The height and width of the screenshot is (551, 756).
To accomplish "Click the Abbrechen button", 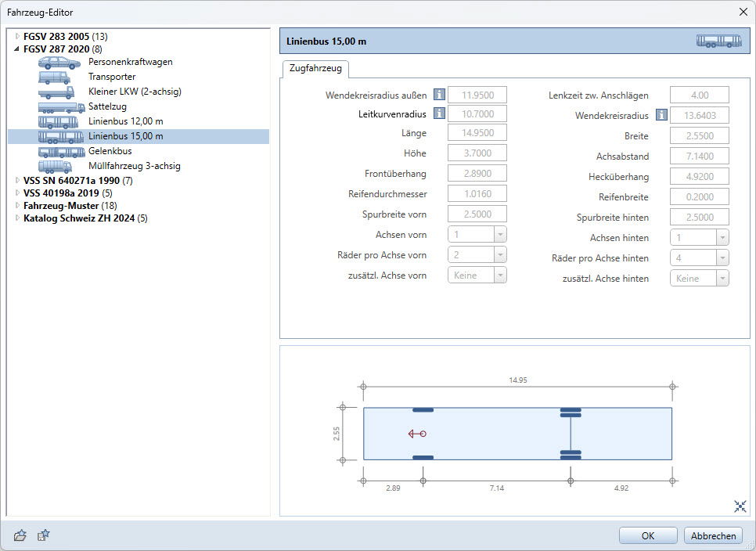I will pyautogui.click(x=713, y=535).
